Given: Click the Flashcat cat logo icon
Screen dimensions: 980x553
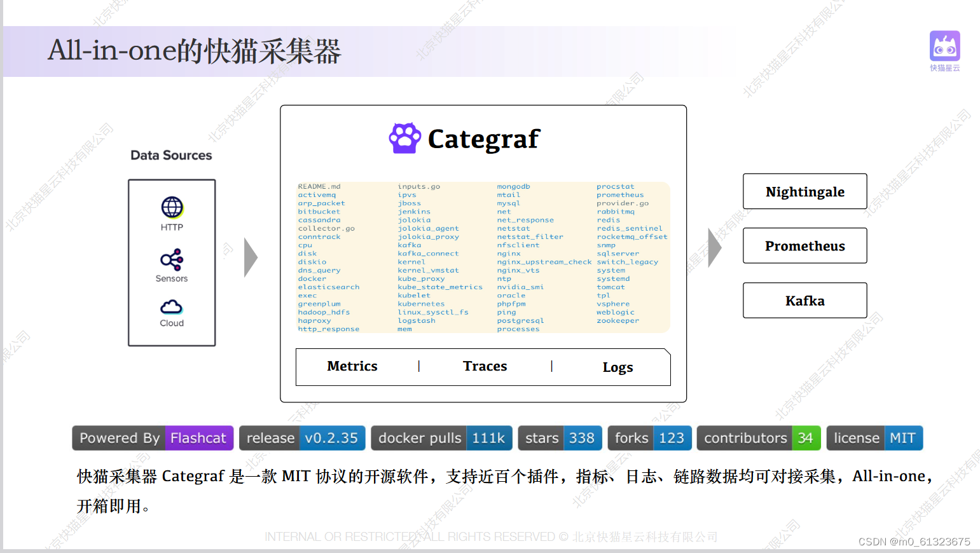Looking at the screenshot, I should pyautogui.click(x=944, y=46).
